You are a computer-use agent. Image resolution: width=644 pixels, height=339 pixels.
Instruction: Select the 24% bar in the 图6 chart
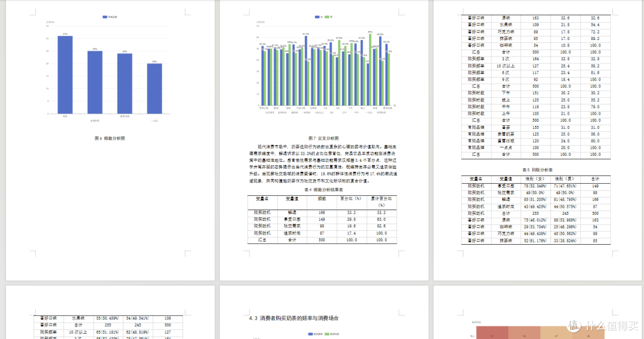125,84
